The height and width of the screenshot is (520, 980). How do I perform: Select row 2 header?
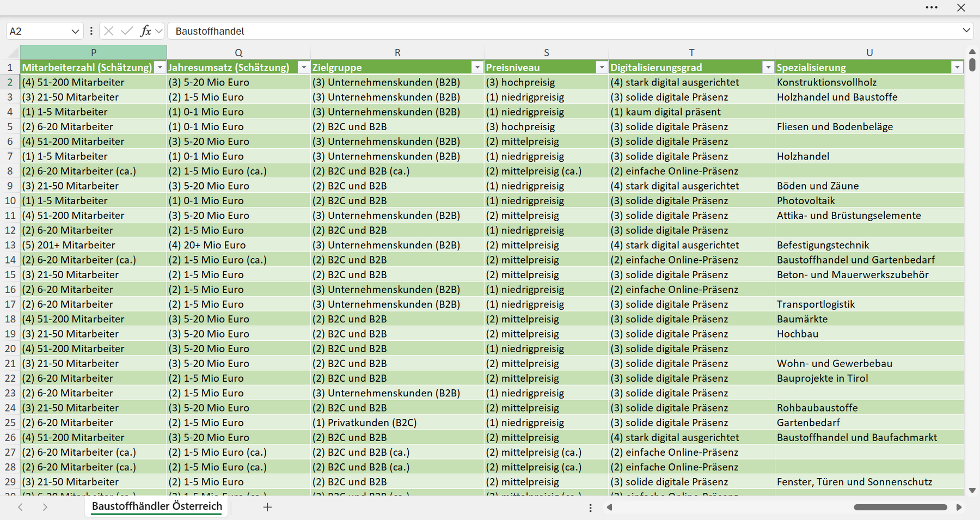click(10, 82)
